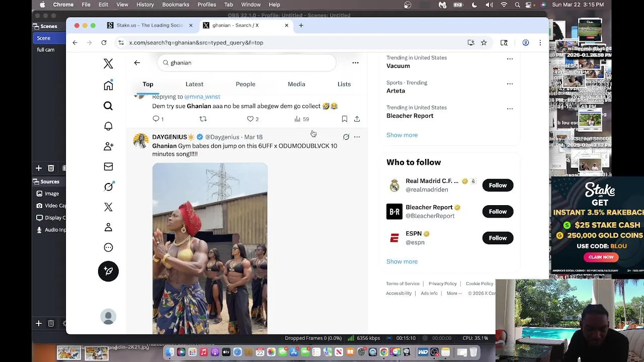The width and height of the screenshot is (644, 362).
Task: Follow Bleacher Report
Action: tap(498, 212)
